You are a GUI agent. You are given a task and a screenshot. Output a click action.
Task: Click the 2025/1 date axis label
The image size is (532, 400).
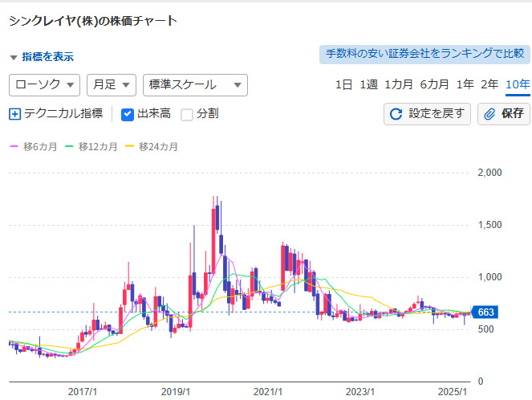pos(453,392)
